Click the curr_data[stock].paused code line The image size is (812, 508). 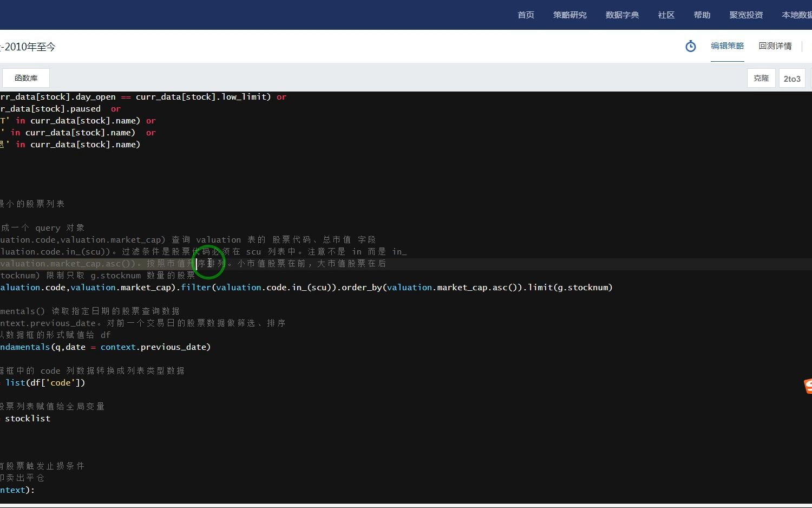pos(60,109)
